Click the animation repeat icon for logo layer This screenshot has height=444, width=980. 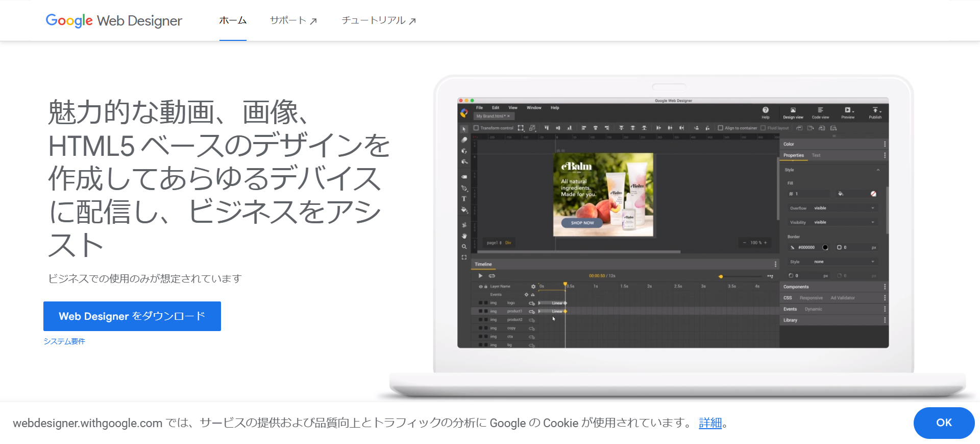[532, 303]
